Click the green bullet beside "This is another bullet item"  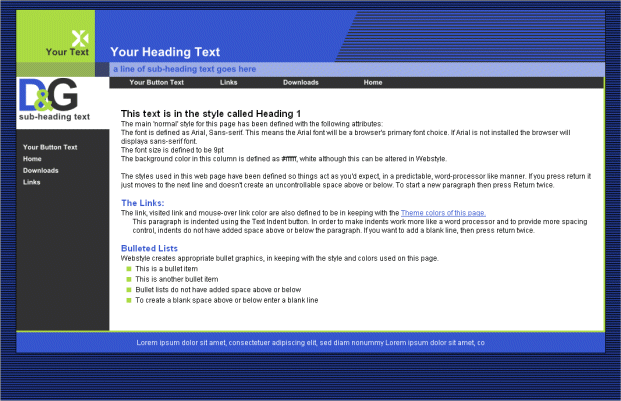128,279
